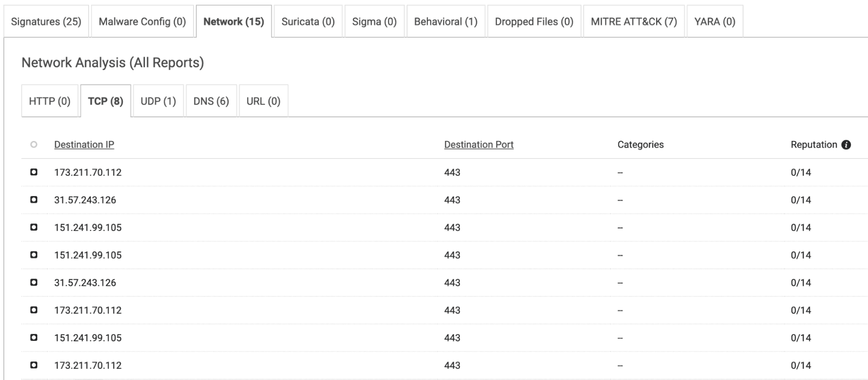Sort the table by Destination Port

click(478, 144)
